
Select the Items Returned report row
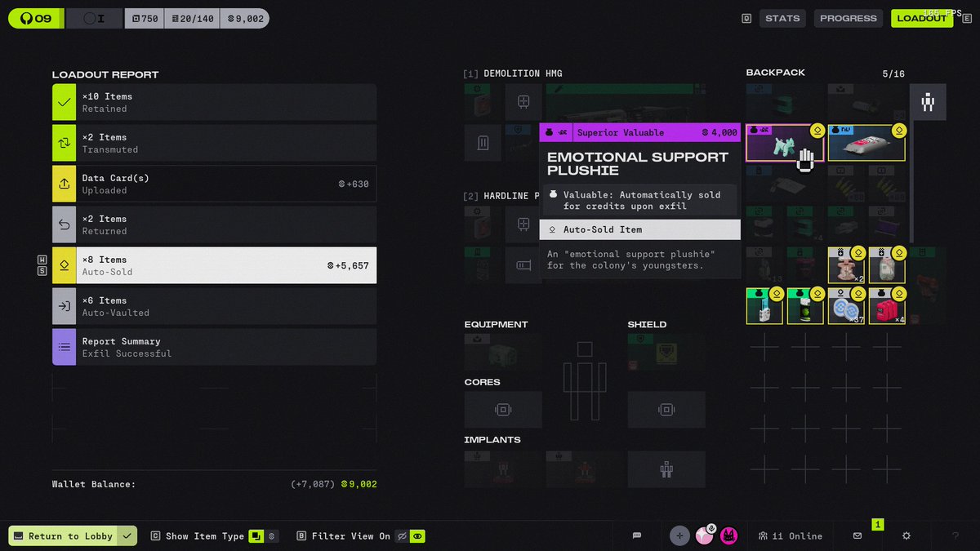tap(214, 224)
